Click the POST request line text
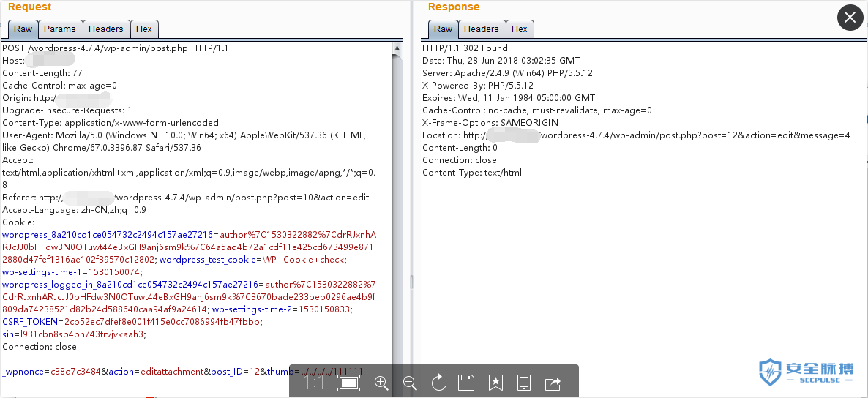868x398 pixels. pos(115,48)
